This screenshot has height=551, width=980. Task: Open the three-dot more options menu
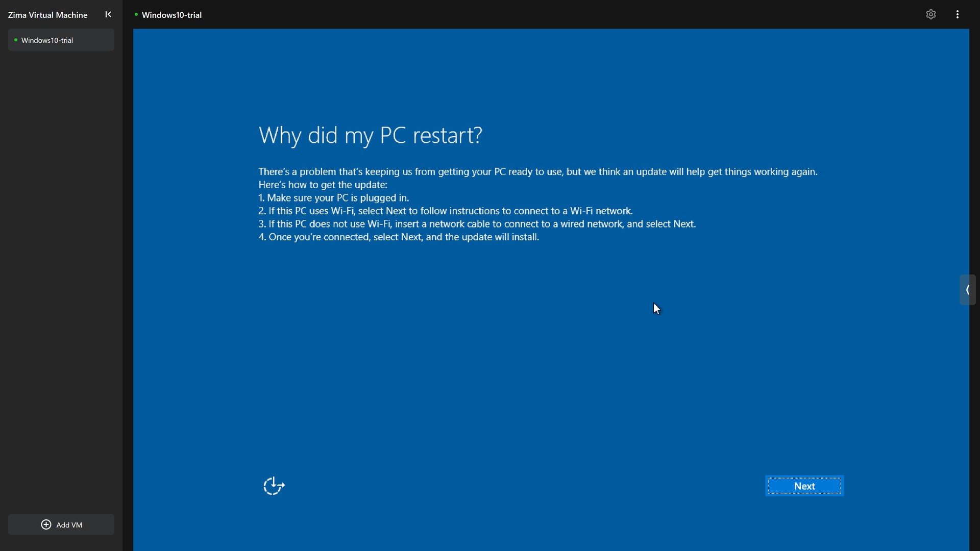(x=958, y=14)
